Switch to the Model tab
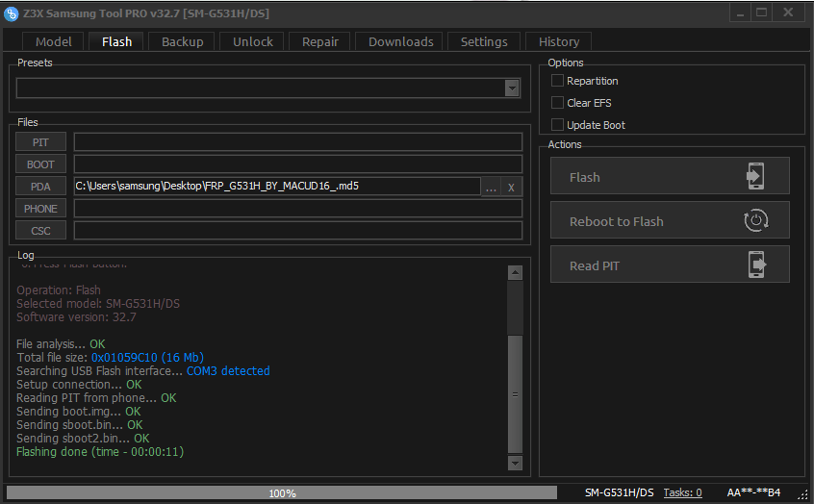 click(x=54, y=41)
